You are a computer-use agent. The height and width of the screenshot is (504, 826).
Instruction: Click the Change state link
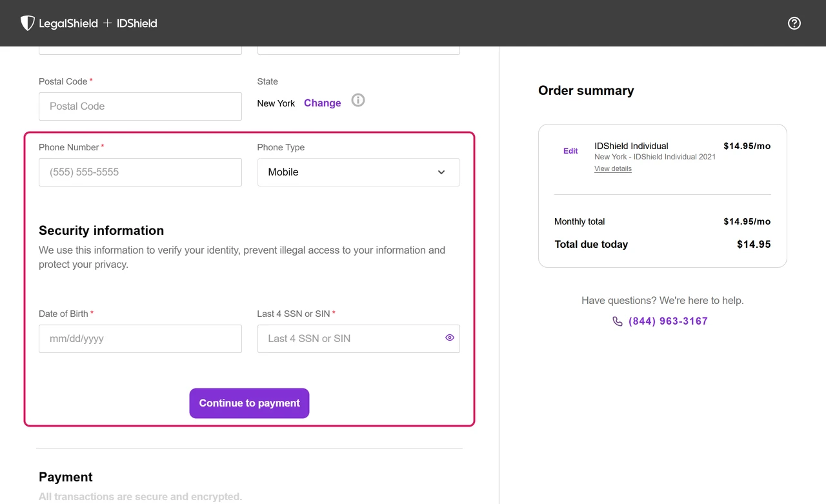click(x=323, y=103)
